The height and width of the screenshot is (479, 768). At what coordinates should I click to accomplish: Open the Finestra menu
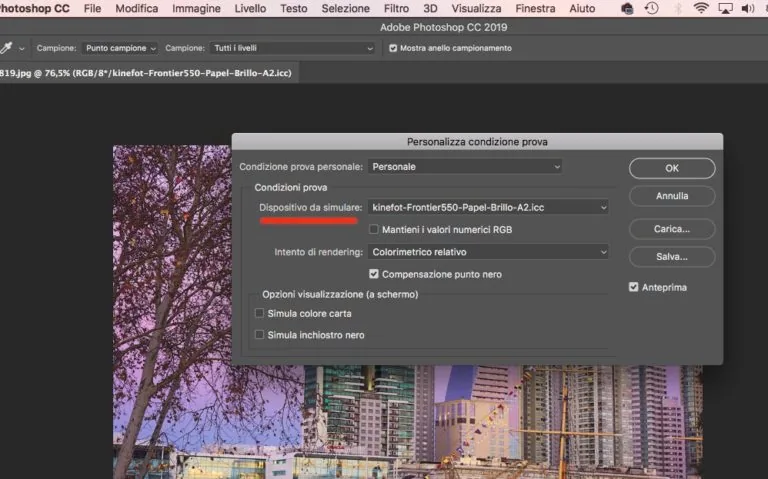(535, 8)
